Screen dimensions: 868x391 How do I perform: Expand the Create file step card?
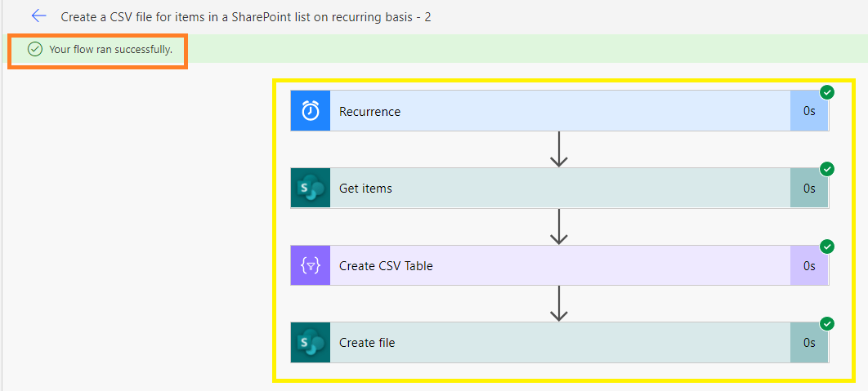tap(560, 343)
